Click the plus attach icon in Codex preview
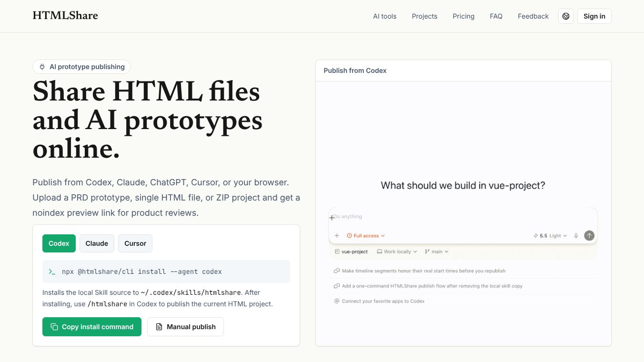This screenshot has height=362, width=644. click(x=337, y=236)
